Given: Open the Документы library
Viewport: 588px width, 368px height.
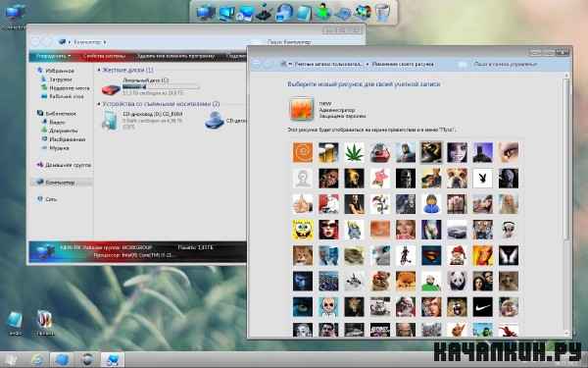Looking at the screenshot, I should click(x=64, y=131).
